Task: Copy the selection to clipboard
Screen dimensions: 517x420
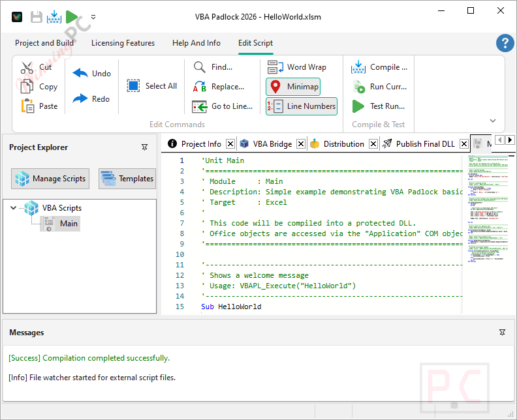Action: [x=39, y=87]
